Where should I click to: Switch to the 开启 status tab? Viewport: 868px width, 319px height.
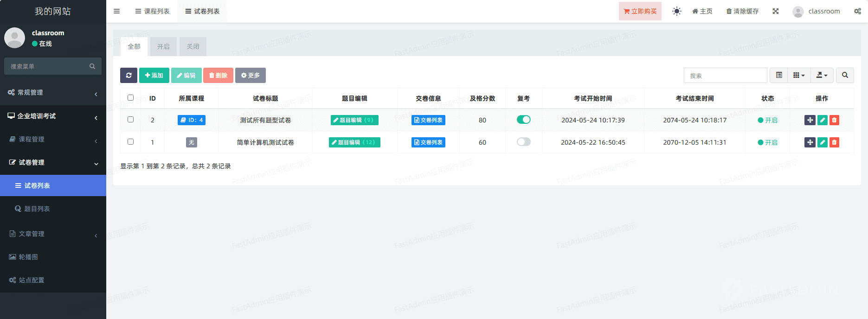coord(163,46)
